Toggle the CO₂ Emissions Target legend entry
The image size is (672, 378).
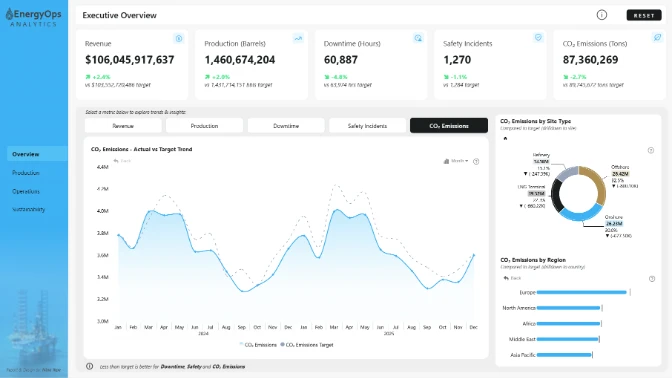tap(307, 345)
